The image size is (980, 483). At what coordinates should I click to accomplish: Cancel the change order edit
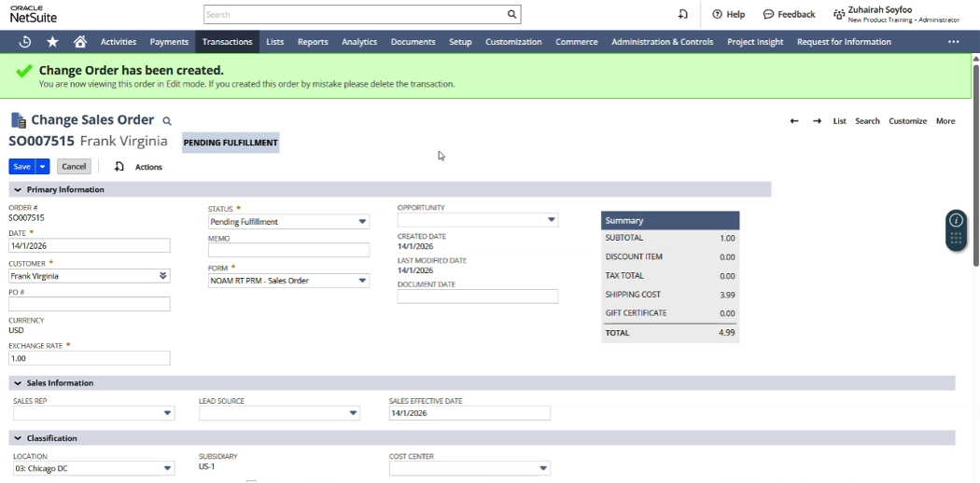click(x=74, y=167)
